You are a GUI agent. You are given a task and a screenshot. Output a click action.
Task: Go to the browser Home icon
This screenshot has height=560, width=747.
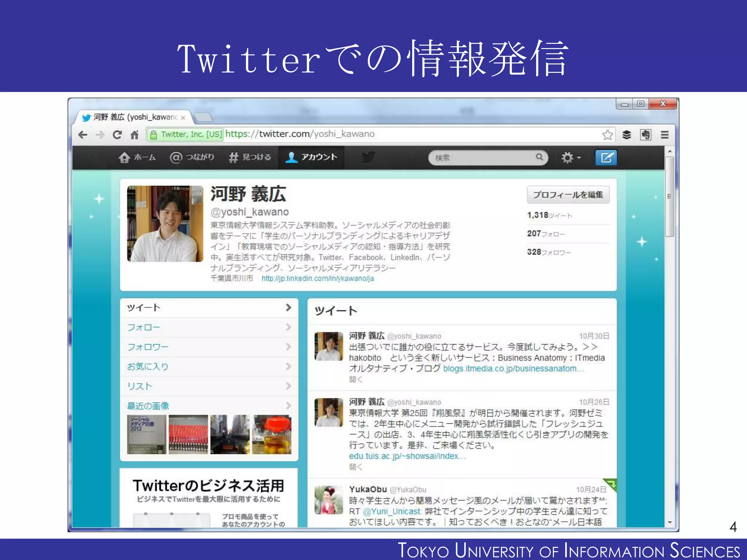tap(135, 135)
